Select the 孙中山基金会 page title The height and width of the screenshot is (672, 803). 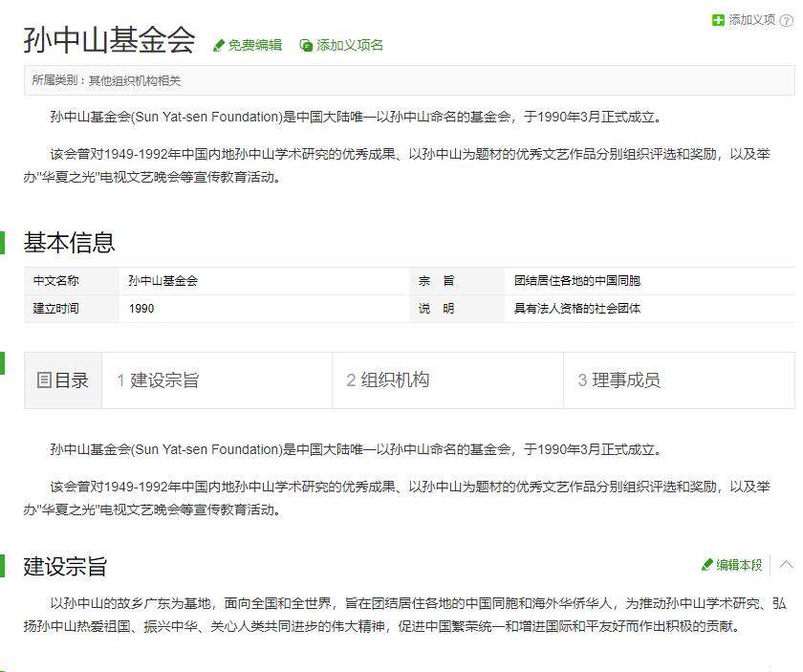109,40
